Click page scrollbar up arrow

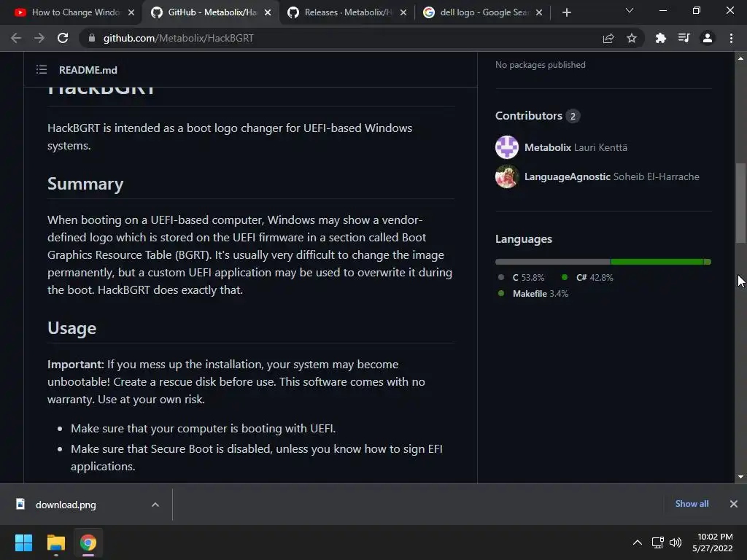point(741,58)
